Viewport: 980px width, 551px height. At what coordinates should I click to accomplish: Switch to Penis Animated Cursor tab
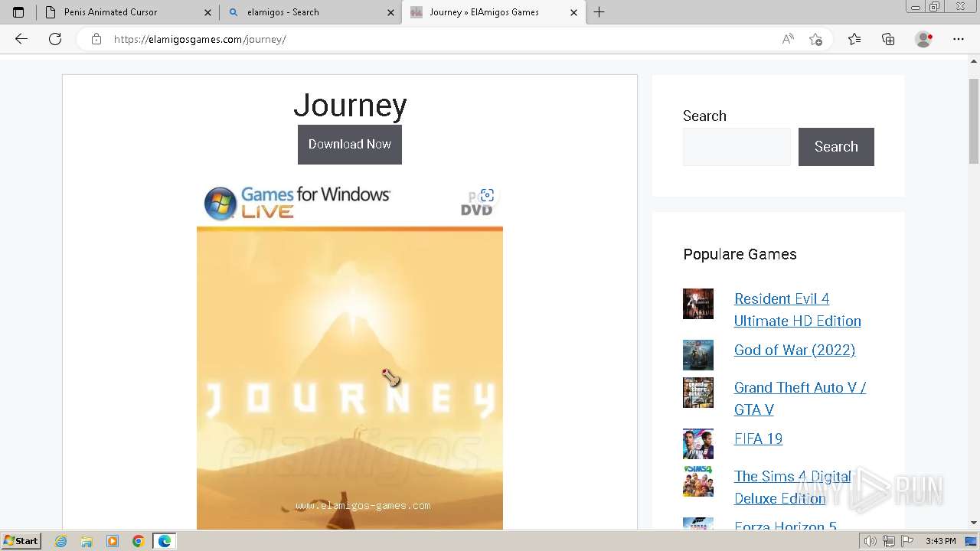point(127,12)
